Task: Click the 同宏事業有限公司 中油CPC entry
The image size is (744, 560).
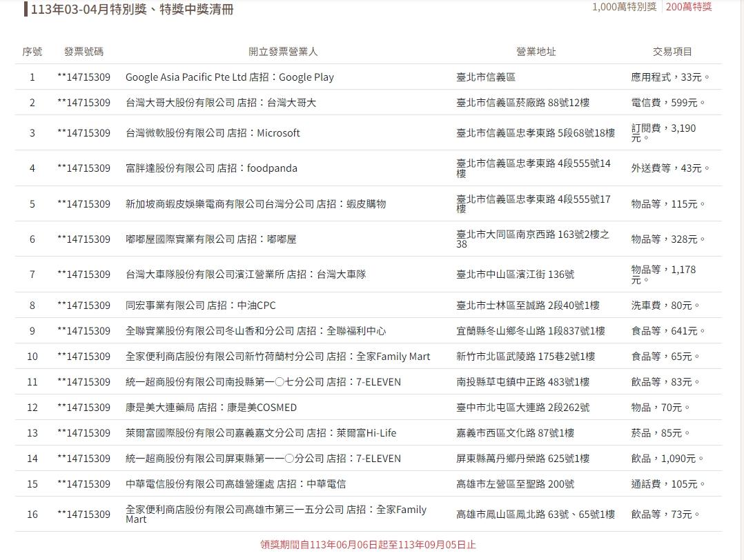Action: 200,306
